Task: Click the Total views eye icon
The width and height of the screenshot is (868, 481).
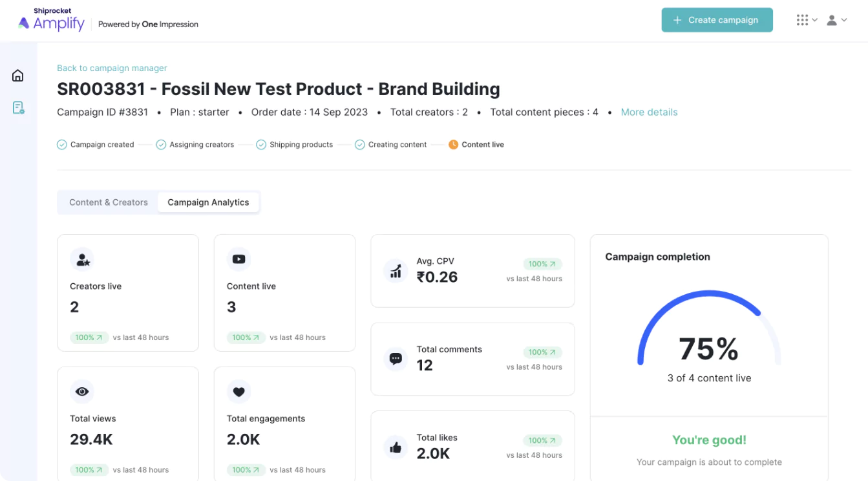Action: click(x=82, y=392)
